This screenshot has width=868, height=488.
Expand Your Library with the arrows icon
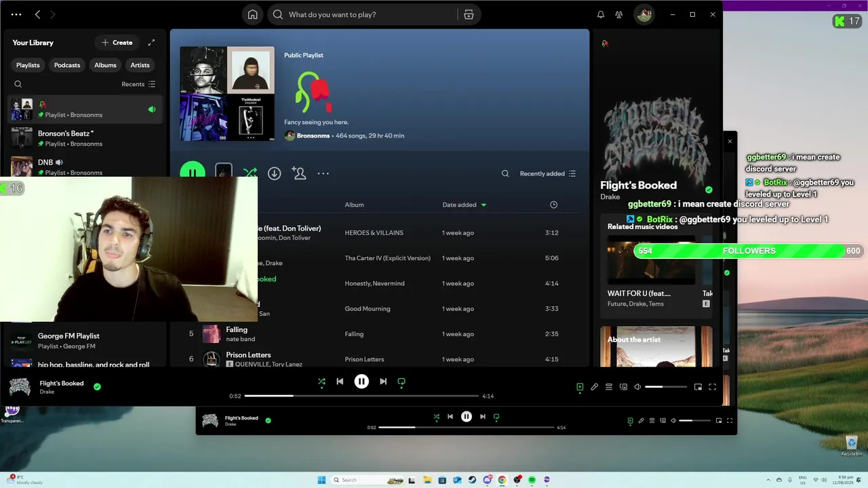point(151,43)
